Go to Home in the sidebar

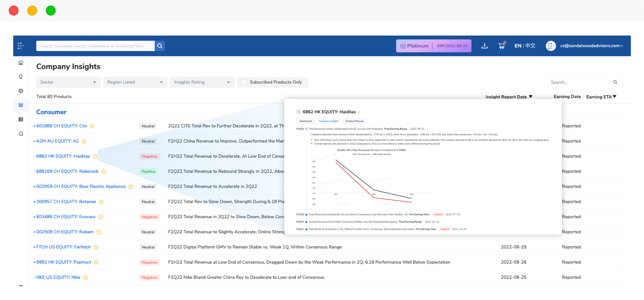(x=21, y=63)
